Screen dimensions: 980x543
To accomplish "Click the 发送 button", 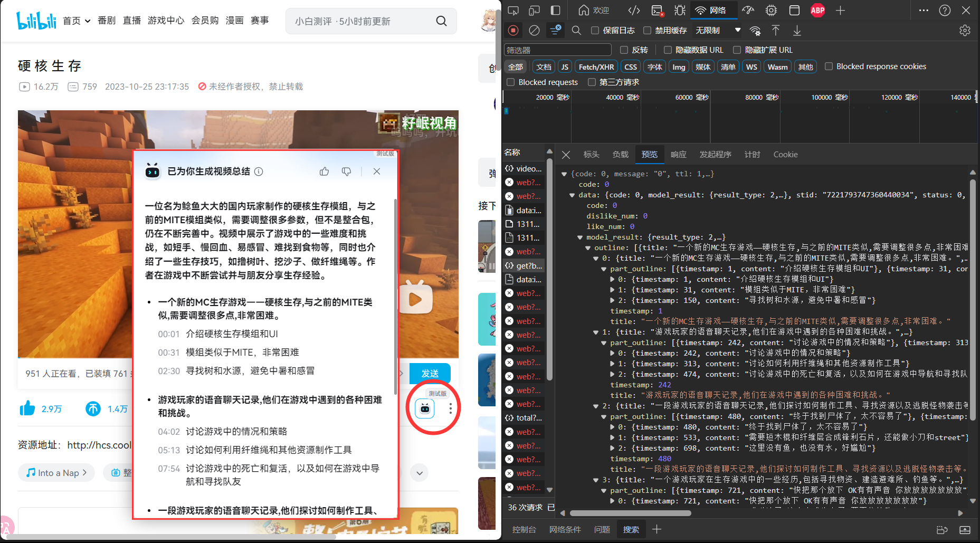I will 430,373.
